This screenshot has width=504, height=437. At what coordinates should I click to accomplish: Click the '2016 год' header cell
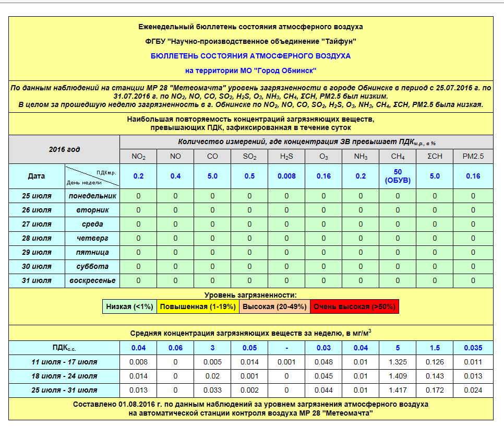point(64,149)
